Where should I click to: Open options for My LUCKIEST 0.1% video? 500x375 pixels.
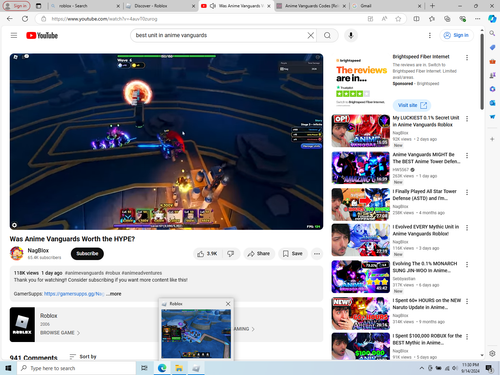click(467, 119)
